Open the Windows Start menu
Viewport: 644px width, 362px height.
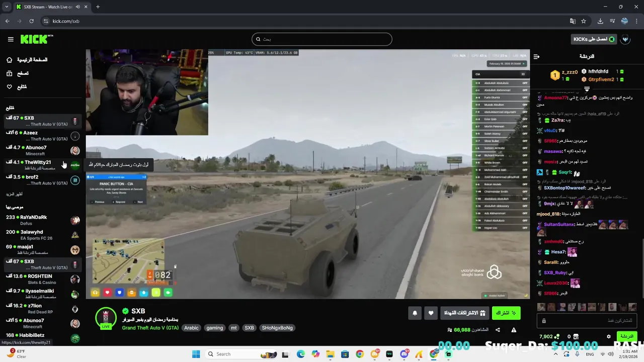click(x=196, y=354)
